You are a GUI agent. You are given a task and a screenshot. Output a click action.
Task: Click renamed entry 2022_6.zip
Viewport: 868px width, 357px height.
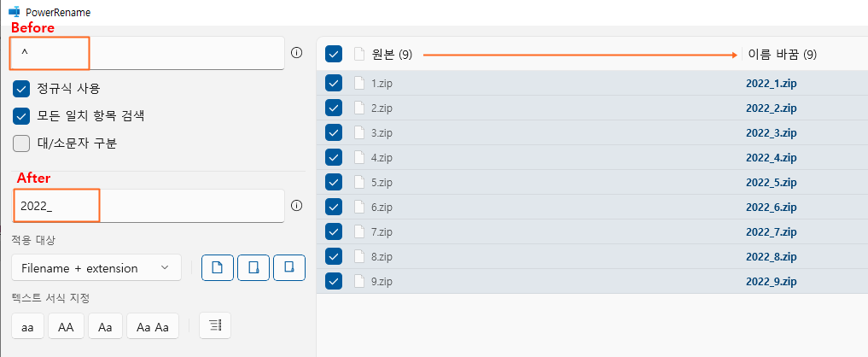[771, 207]
